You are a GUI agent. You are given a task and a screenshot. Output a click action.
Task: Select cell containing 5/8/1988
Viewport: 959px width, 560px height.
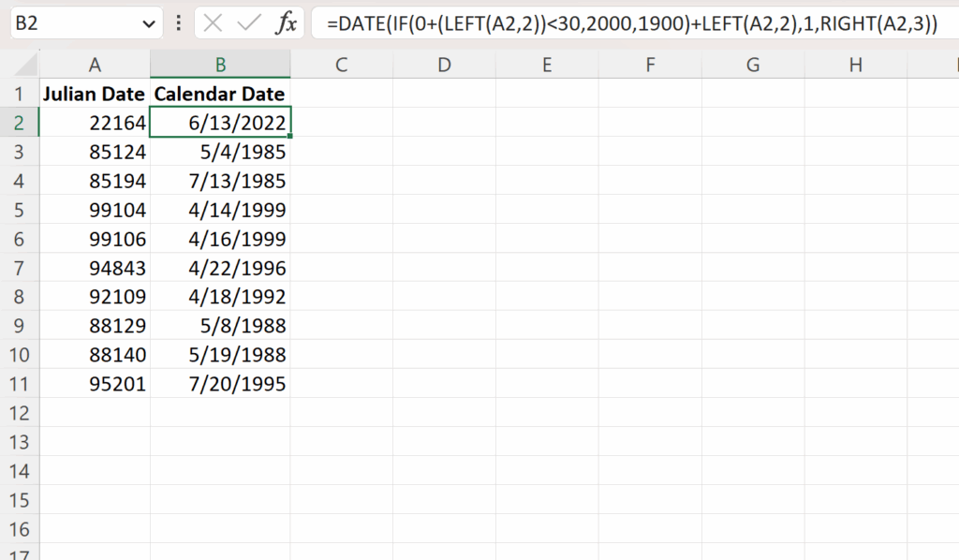(221, 326)
